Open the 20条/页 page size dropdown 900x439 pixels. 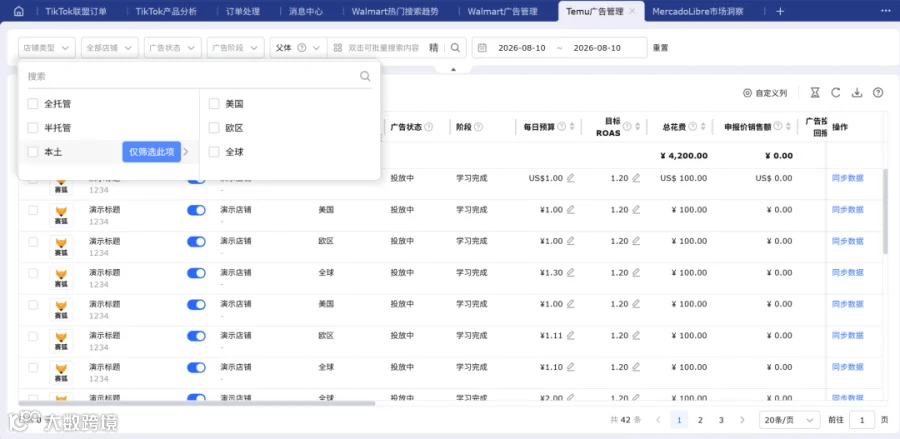coord(789,420)
